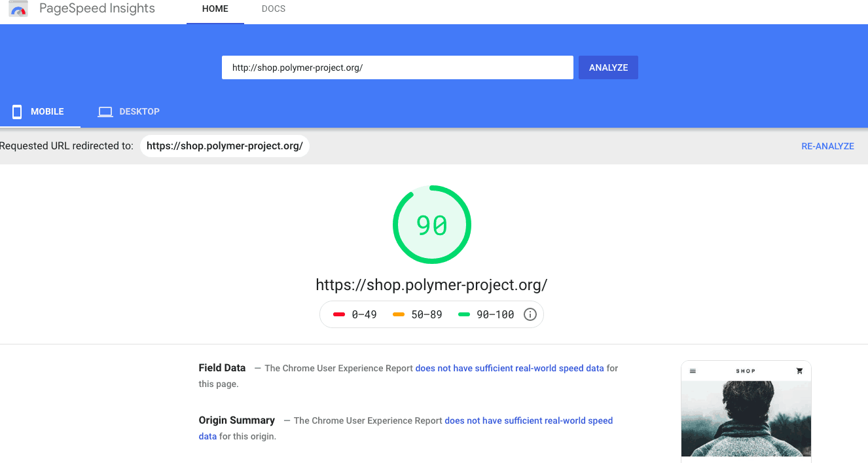The height and width of the screenshot is (463, 868).
Task: Click the desktop laptop icon
Action: [105, 112]
